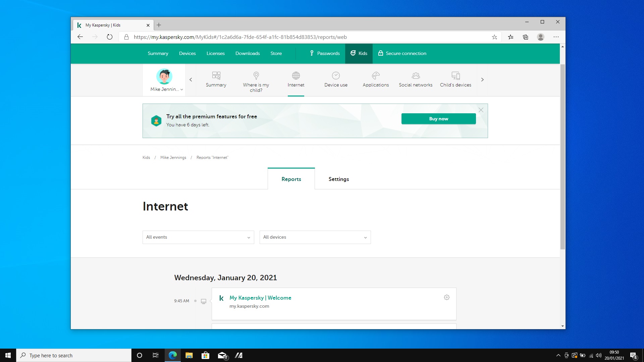Open a new browser tab
This screenshot has height=362, width=644.
pyautogui.click(x=159, y=25)
